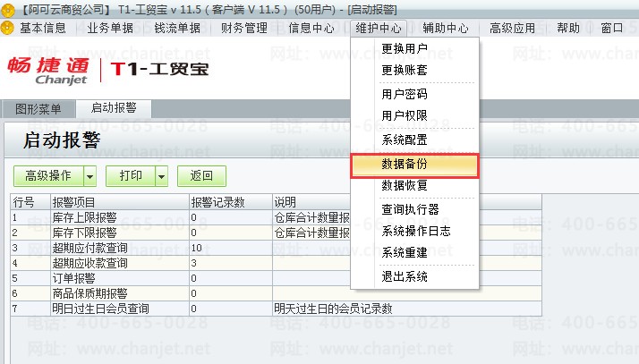Click the 打印 button
639x364 pixels.
(131, 176)
